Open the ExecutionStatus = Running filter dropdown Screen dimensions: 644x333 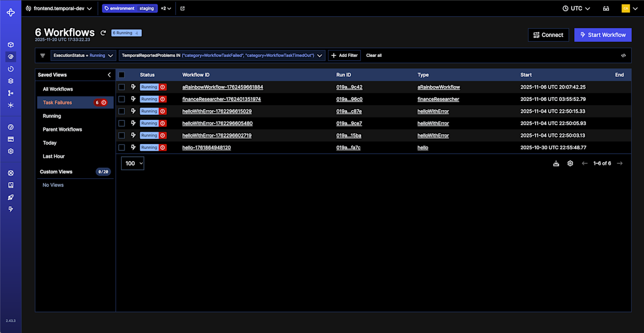[83, 55]
